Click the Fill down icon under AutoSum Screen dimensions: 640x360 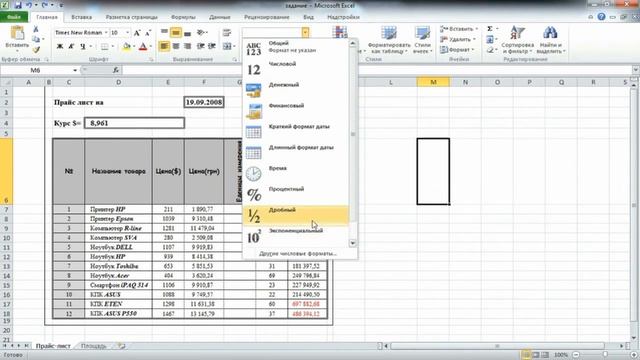pyautogui.click(x=490, y=39)
